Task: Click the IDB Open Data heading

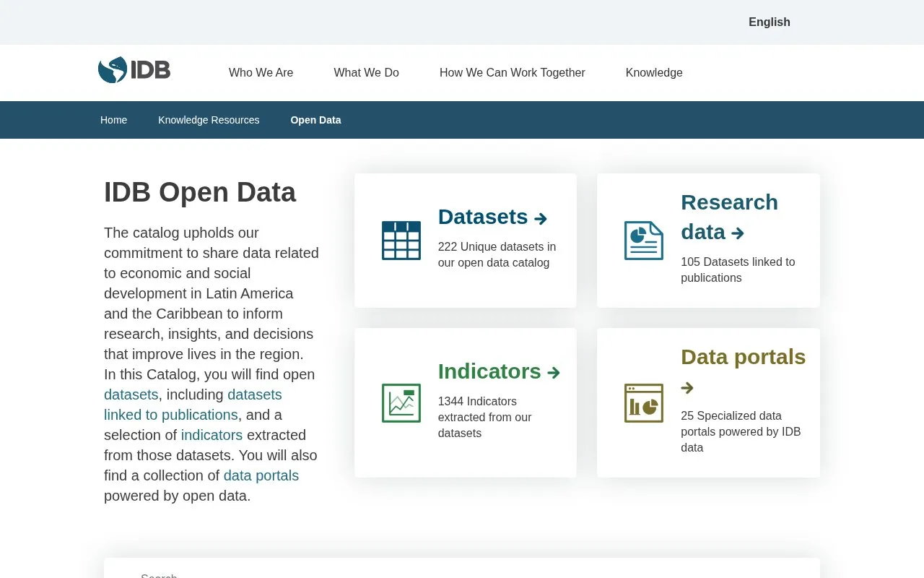Action: click(x=200, y=193)
